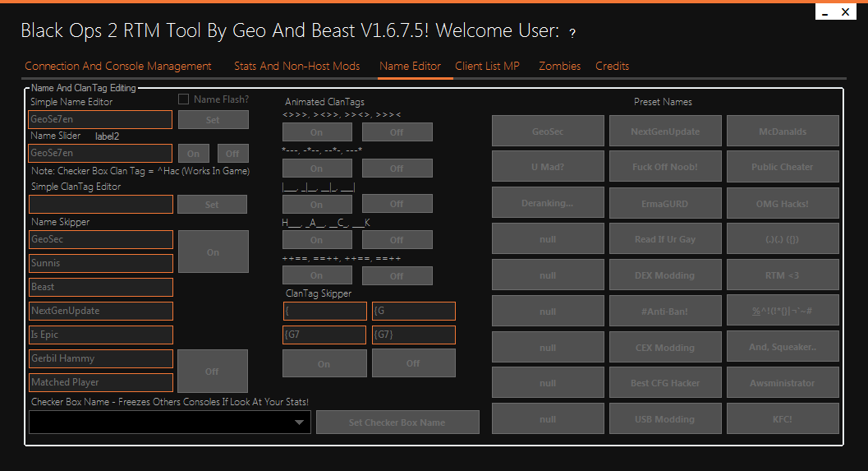Apply the #Anti-Ban! preset name

pyautogui.click(x=665, y=311)
